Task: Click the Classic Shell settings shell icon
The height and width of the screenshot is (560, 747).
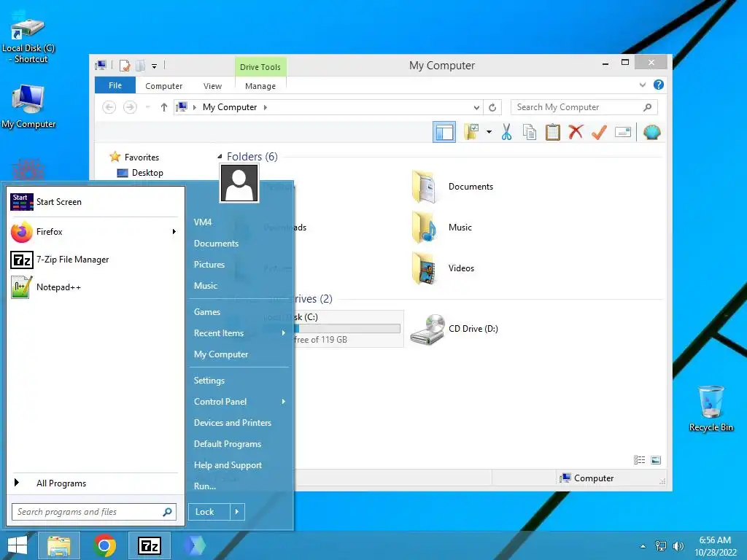Action: (x=651, y=132)
